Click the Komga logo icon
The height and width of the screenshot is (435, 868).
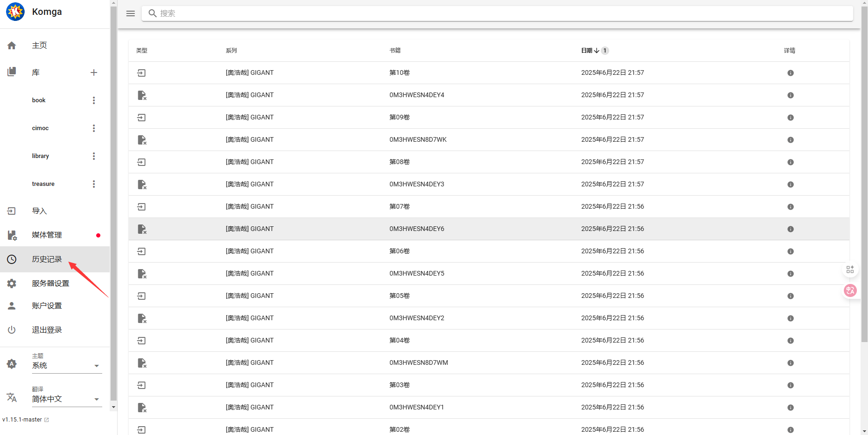point(15,12)
